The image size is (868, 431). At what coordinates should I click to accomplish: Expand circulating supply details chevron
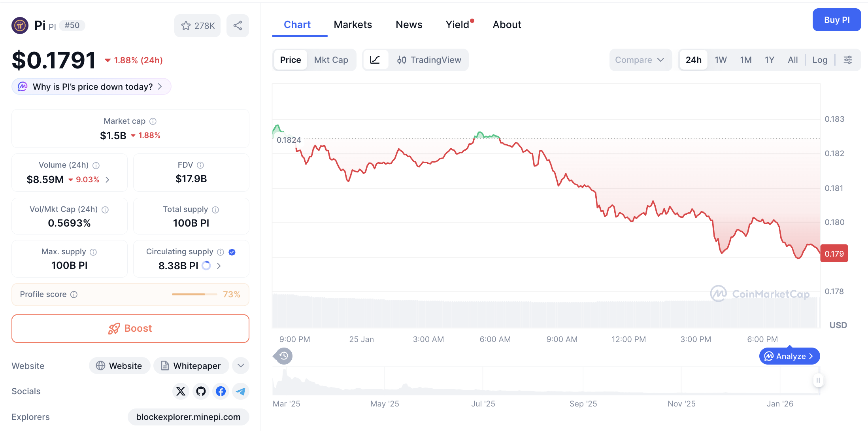219,266
